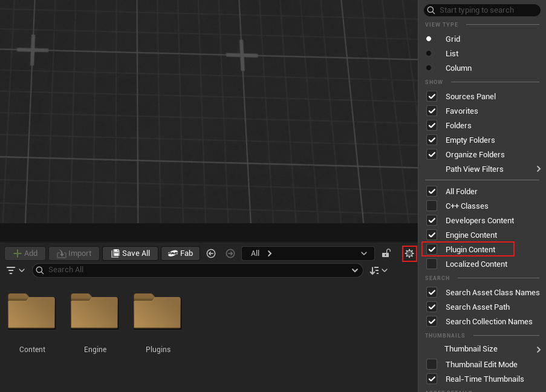Enable the Localized Content checkbox

[432, 264]
